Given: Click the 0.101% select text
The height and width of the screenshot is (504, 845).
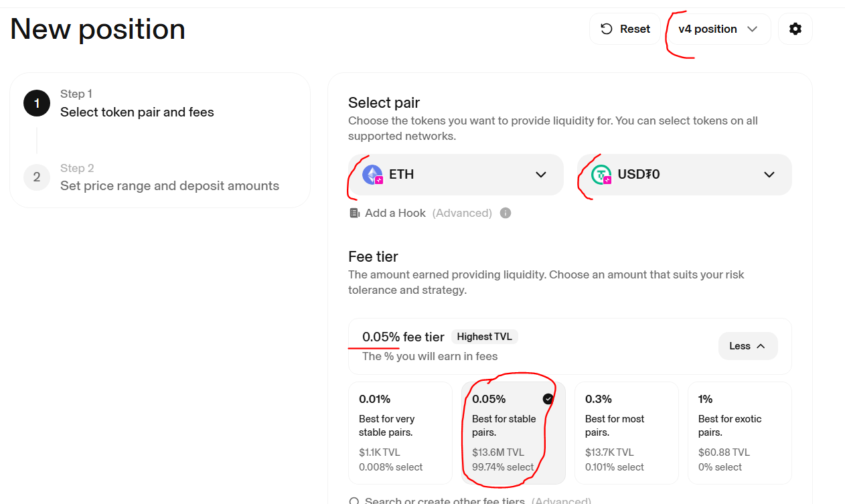Looking at the screenshot, I should [615, 467].
